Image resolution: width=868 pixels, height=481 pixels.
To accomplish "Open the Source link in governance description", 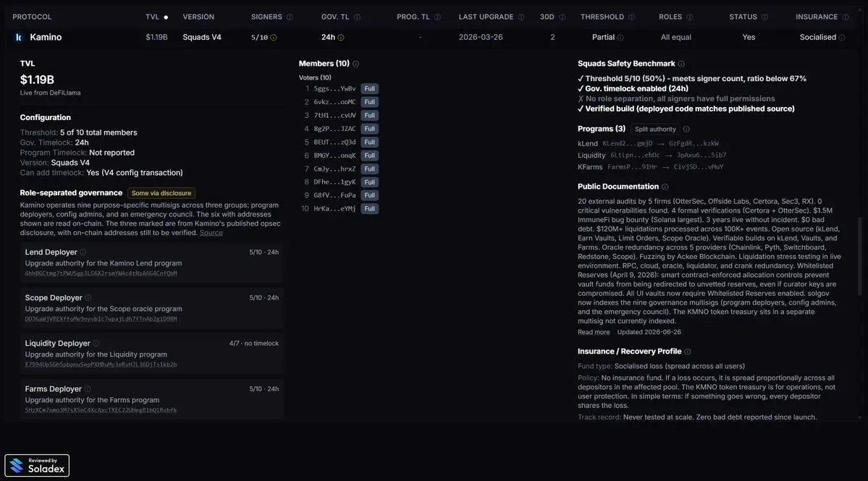I will [x=211, y=233].
